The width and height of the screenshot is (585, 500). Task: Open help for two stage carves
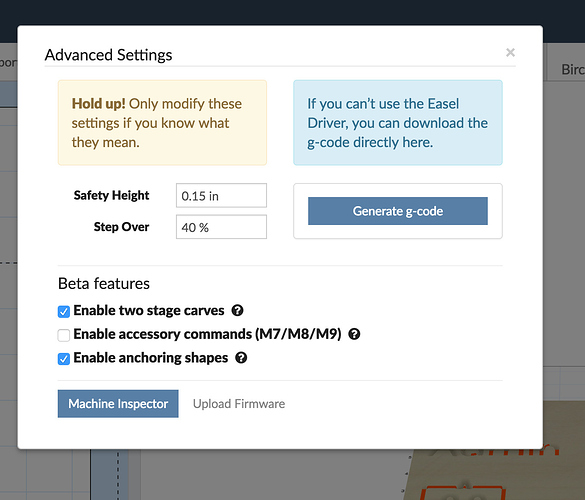(237, 310)
